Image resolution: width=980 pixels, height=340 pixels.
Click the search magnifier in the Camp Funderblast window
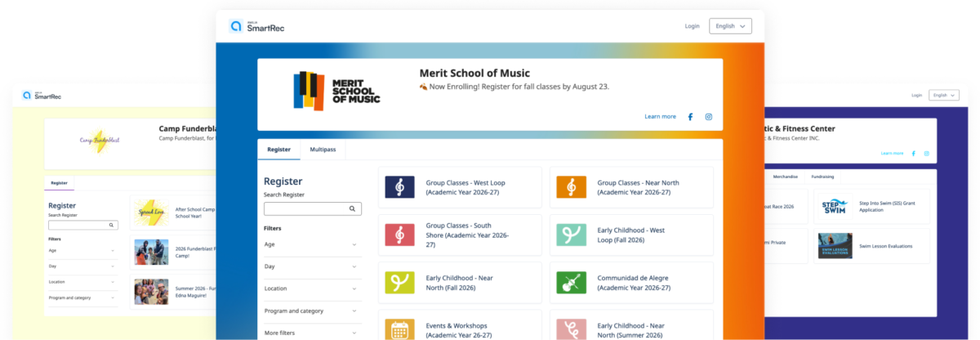pos(112,225)
